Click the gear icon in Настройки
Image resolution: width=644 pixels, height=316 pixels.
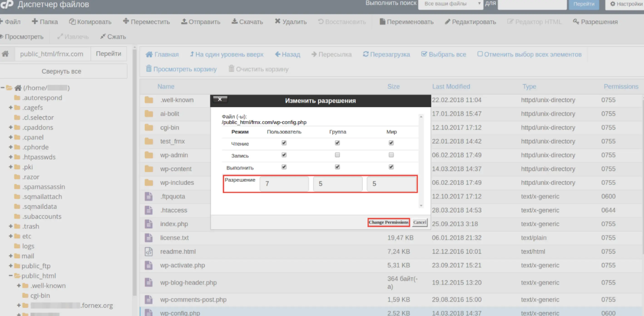click(x=612, y=4)
